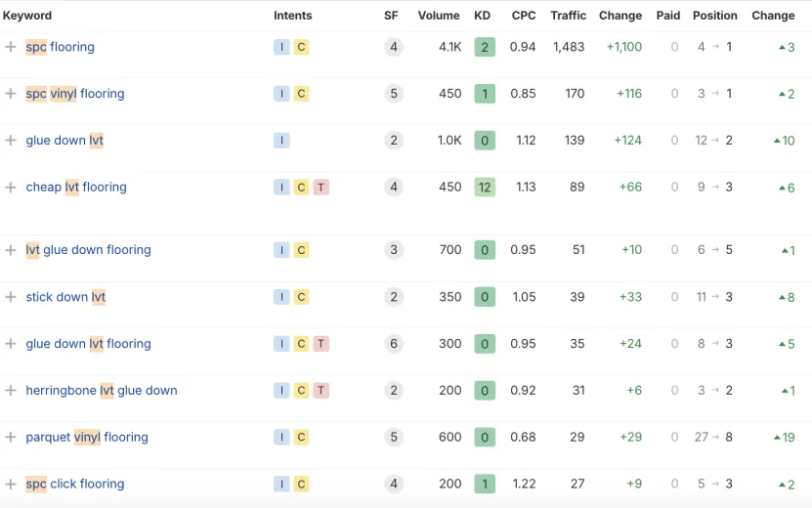Image resolution: width=812 pixels, height=508 pixels.
Task: Click the Informational intent badge for glue down lvt
Action: (281, 141)
